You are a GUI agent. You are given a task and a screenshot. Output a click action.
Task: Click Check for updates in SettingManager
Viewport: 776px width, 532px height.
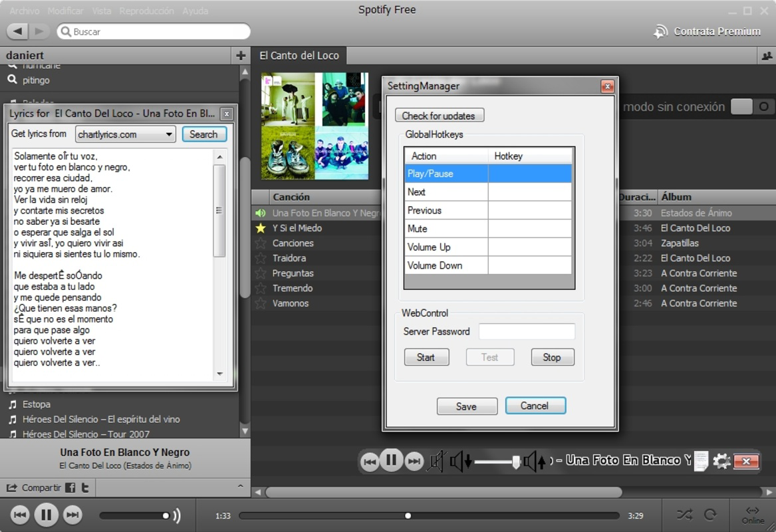click(439, 115)
